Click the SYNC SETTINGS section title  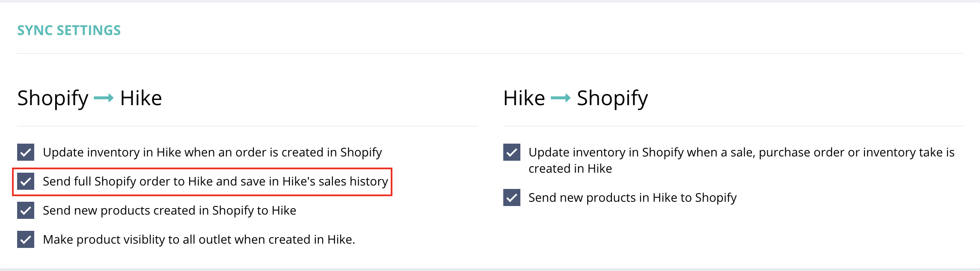pos(69,30)
